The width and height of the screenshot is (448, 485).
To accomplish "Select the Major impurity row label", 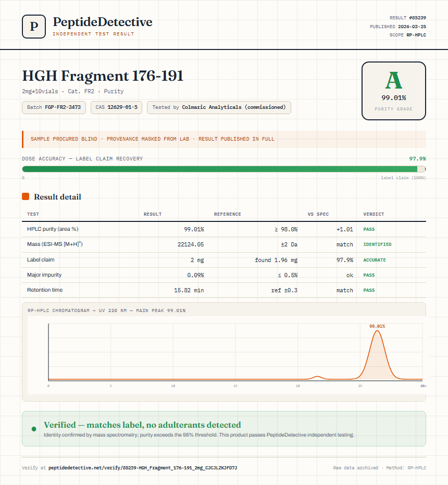I will tap(44, 275).
